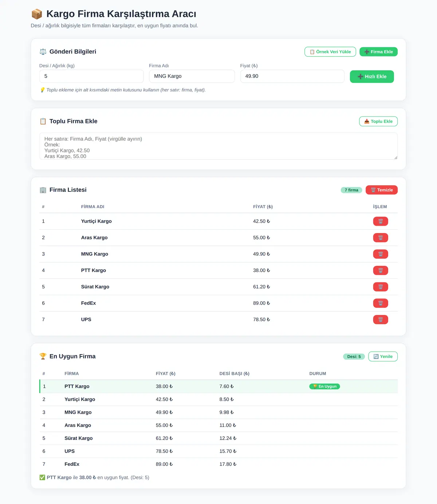Click 'Sürat Kargo' in En Uygun Firma table
Viewport: 437px width, 504px height.
pyautogui.click(x=79, y=438)
